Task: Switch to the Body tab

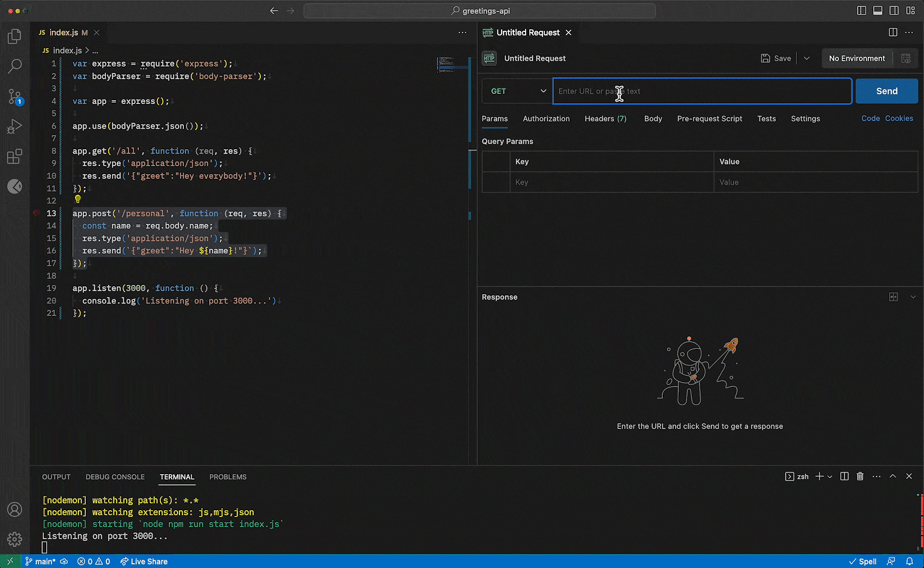Action: point(653,118)
